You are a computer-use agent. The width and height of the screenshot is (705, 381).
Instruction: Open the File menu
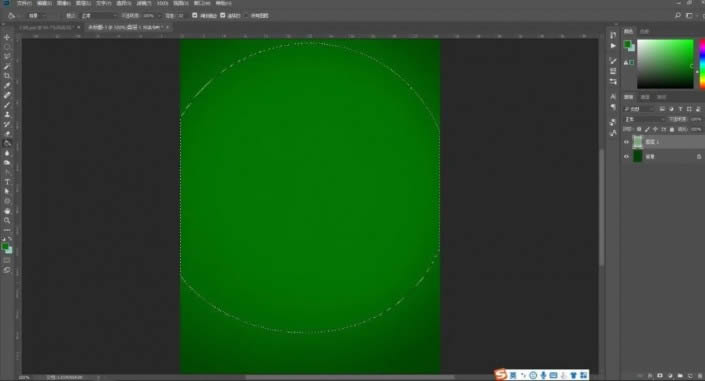click(x=24, y=3)
